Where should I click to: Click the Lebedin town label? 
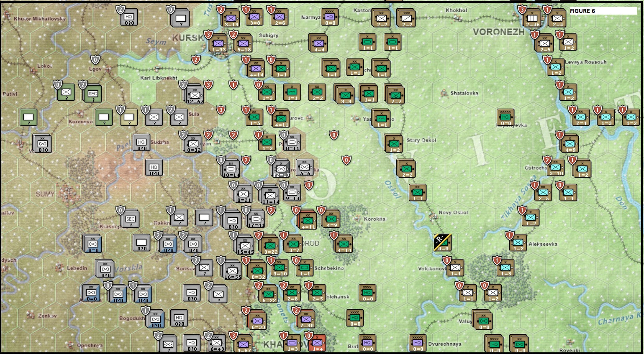77,268
